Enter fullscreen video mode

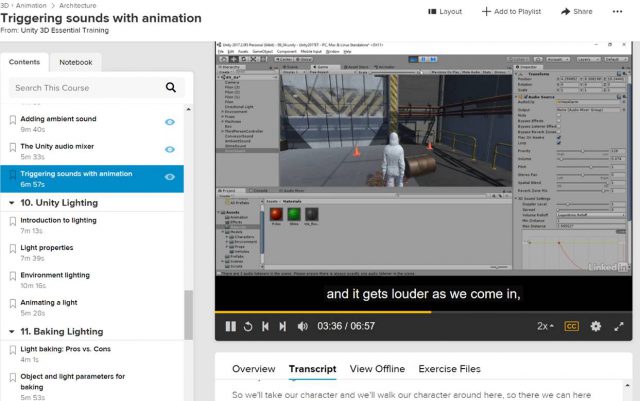click(x=619, y=326)
